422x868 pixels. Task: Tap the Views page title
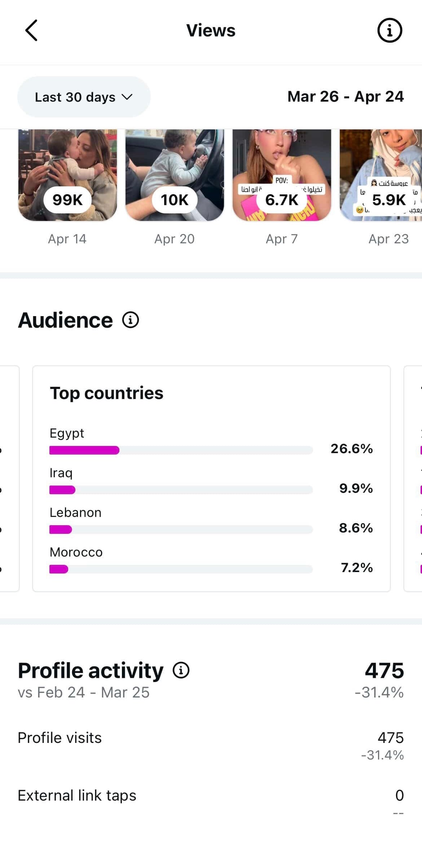coord(211,30)
